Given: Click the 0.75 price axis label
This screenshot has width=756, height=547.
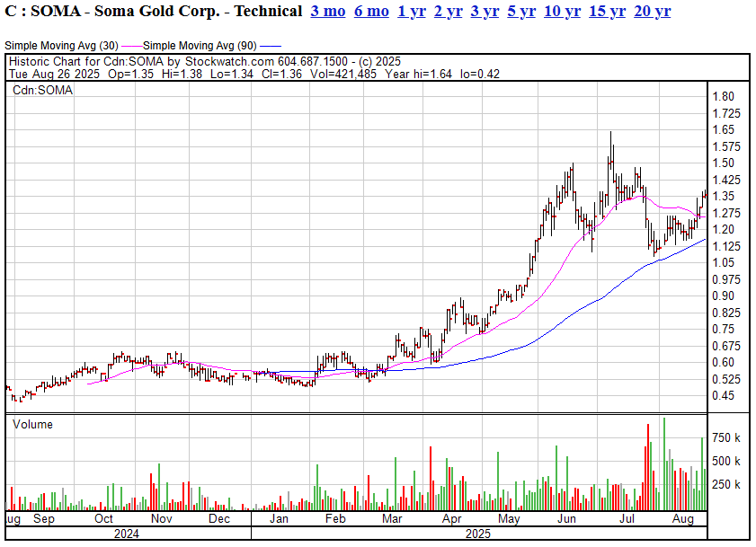Looking at the screenshot, I should tap(724, 329).
